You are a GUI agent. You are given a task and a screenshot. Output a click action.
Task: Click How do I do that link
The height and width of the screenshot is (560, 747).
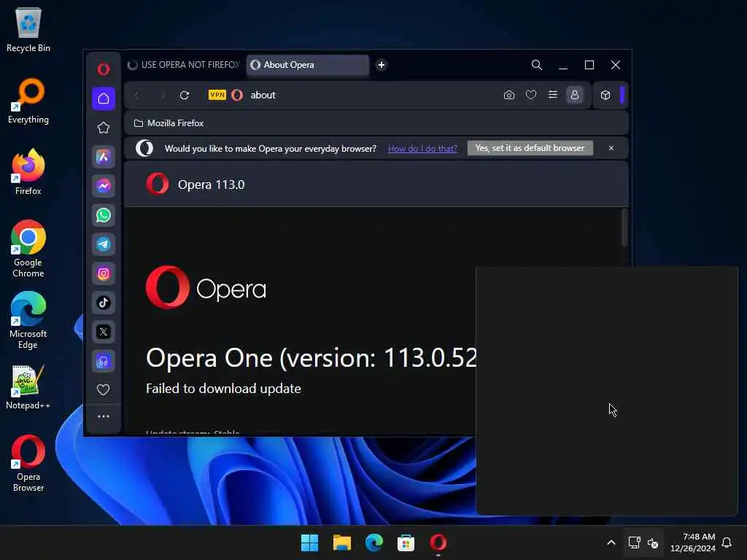pyautogui.click(x=422, y=149)
